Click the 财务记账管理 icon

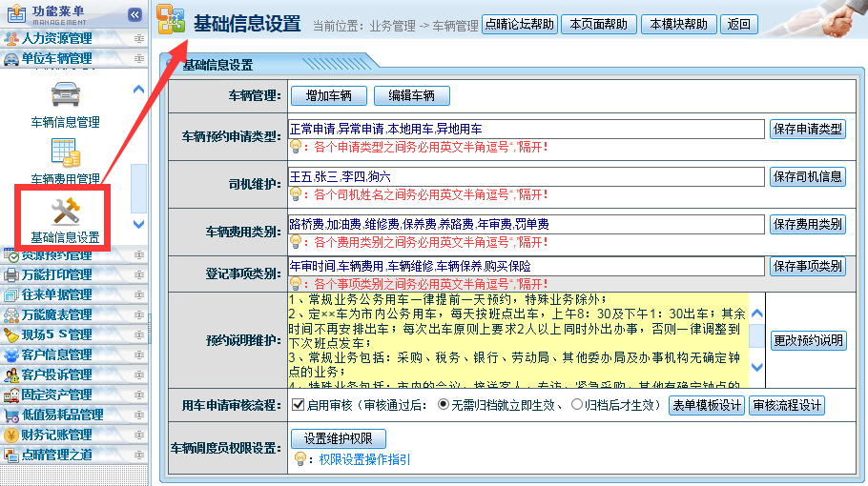pos(11,435)
